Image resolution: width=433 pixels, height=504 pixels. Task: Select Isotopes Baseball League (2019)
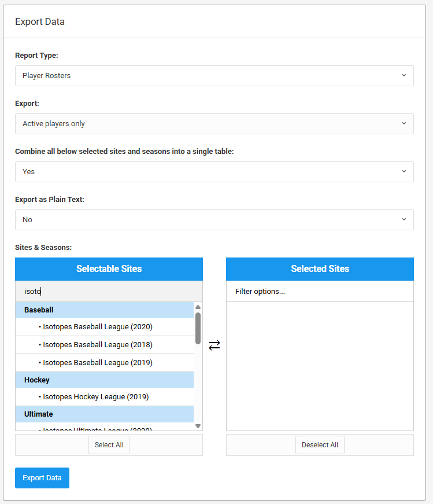click(x=105, y=363)
